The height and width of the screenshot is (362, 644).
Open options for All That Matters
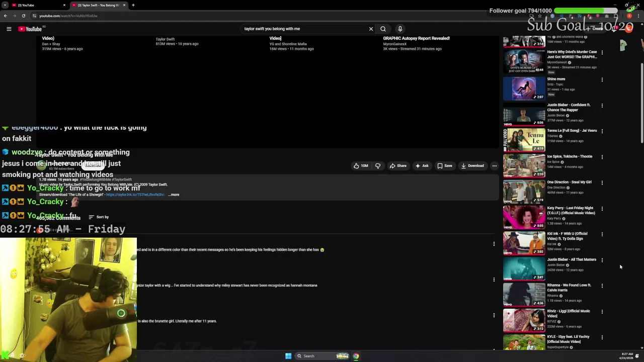click(x=602, y=260)
